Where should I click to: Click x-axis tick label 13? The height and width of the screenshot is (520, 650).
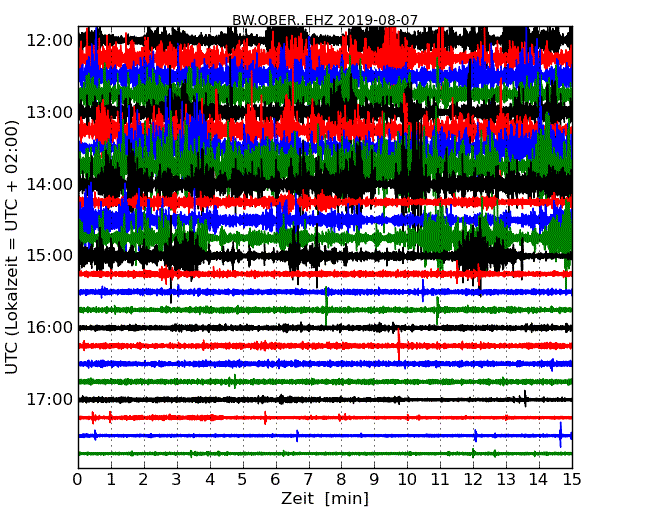tap(506, 479)
